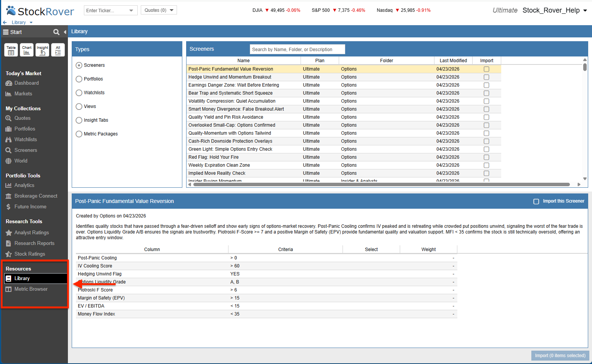Image resolution: width=592 pixels, height=364 pixels.
Task: Select the Quality Yield and Pin Risk Avoidance screener
Action: (226, 117)
